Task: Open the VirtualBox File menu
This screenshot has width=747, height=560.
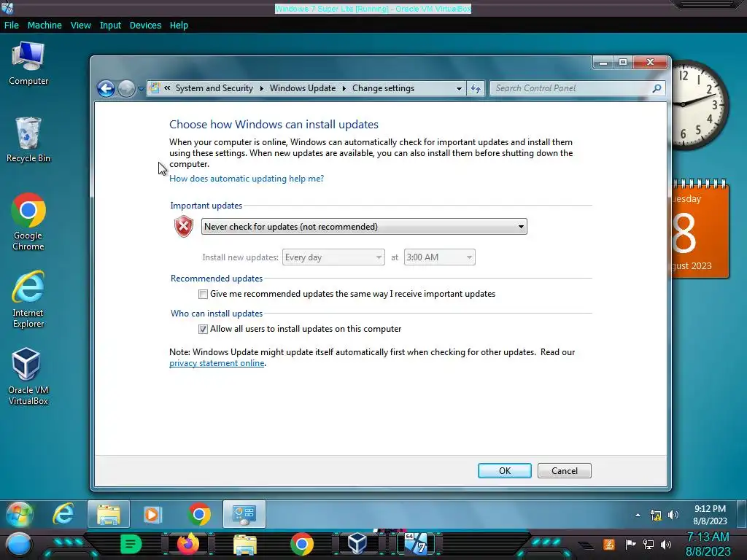Action: click(x=12, y=26)
